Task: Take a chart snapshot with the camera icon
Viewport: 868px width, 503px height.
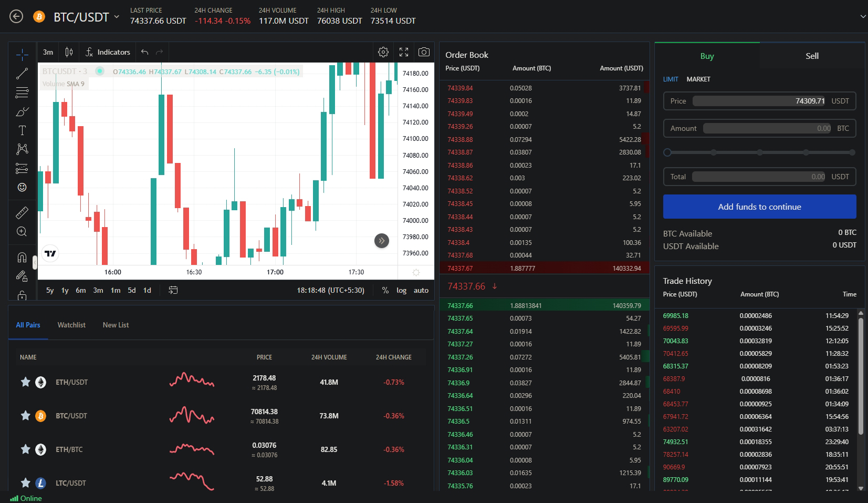Action: [423, 52]
